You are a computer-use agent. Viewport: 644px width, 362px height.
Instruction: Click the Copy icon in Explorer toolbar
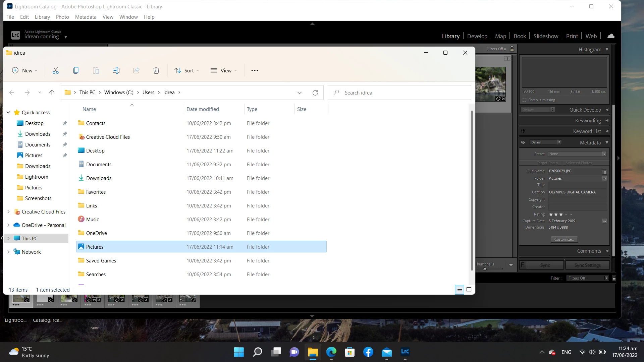pos(76,70)
